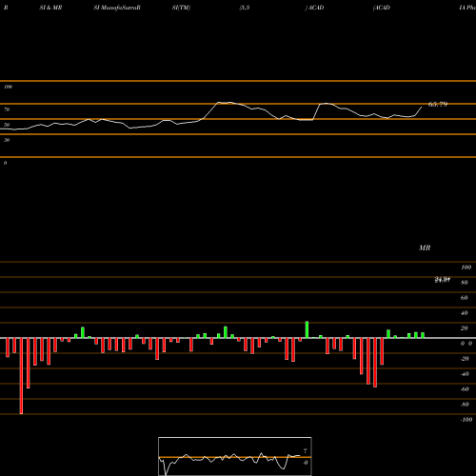The image size is (476, 476).
Task: Click the "MR" panel title
Action: [425, 248]
